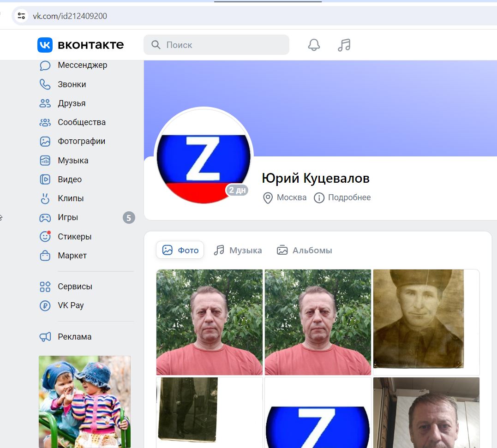Open the indoor selfie photo thumbnail

point(426,412)
